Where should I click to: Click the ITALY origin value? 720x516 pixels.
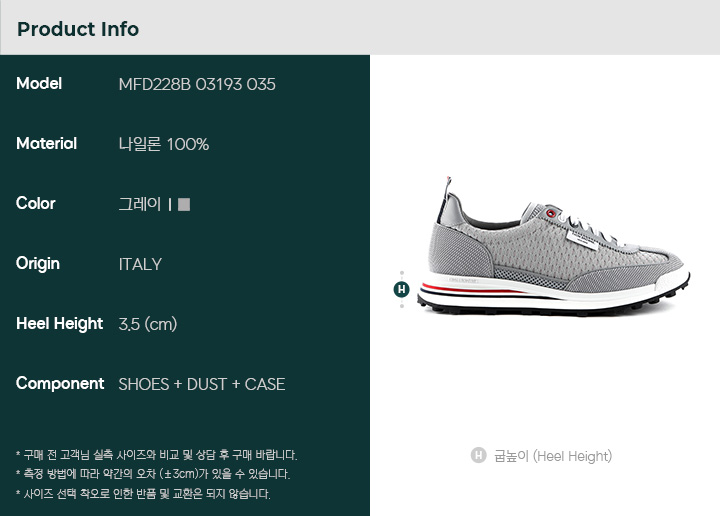point(140,264)
